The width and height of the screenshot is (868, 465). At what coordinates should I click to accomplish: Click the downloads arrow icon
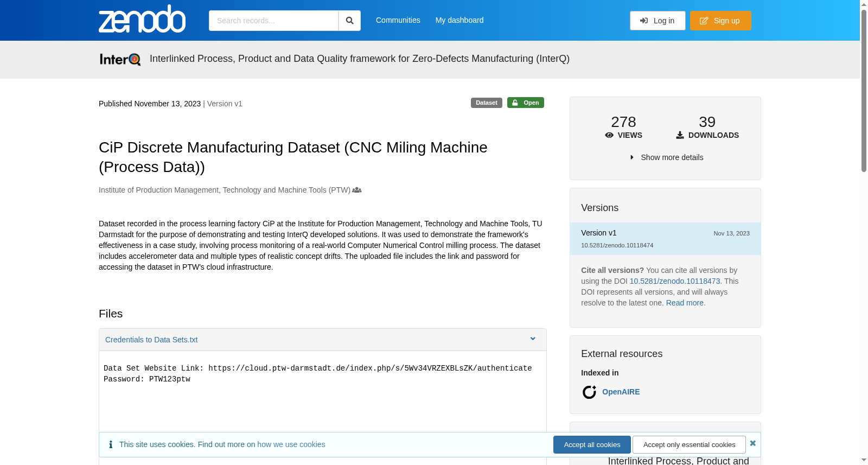pyautogui.click(x=680, y=135)
